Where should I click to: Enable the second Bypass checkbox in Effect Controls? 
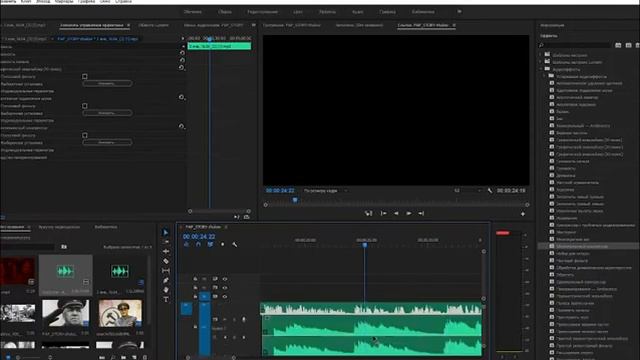84,106
